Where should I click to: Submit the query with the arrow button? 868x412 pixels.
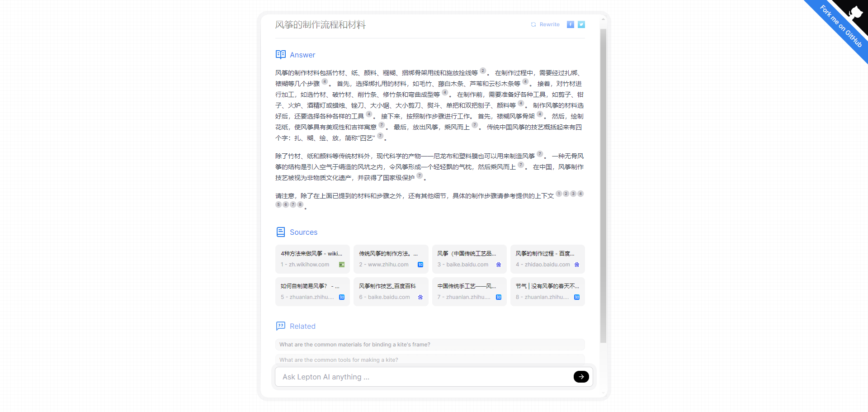click(x=581, y=377)
